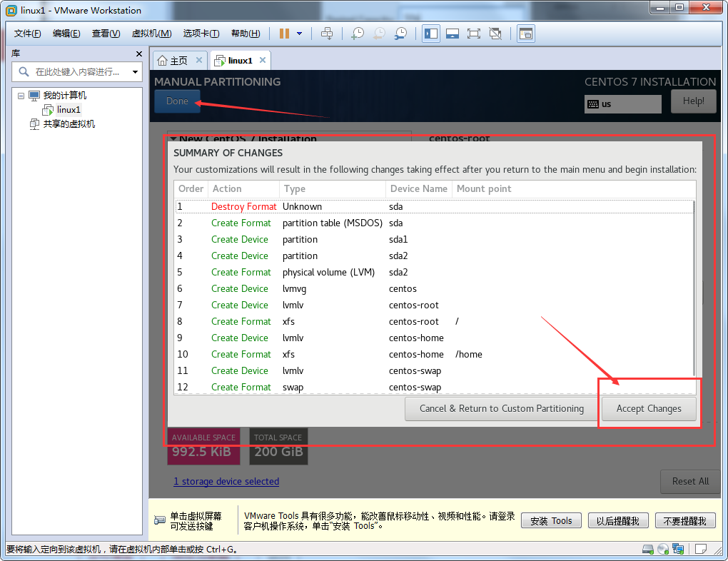Screen dimensions: 728x561
Task: Click the summary list vertical scrollbar
Action: click(x=694, y=288)
